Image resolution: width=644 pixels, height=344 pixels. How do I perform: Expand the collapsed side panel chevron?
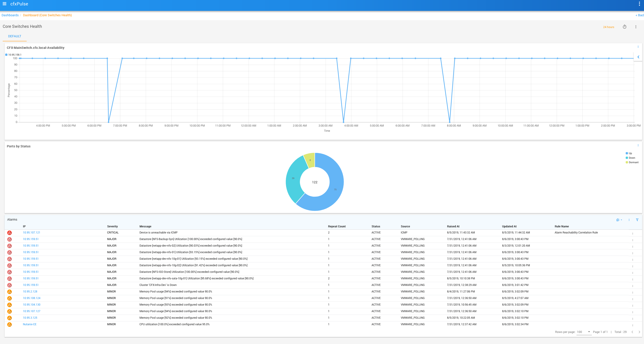click(x=638, y=57)
